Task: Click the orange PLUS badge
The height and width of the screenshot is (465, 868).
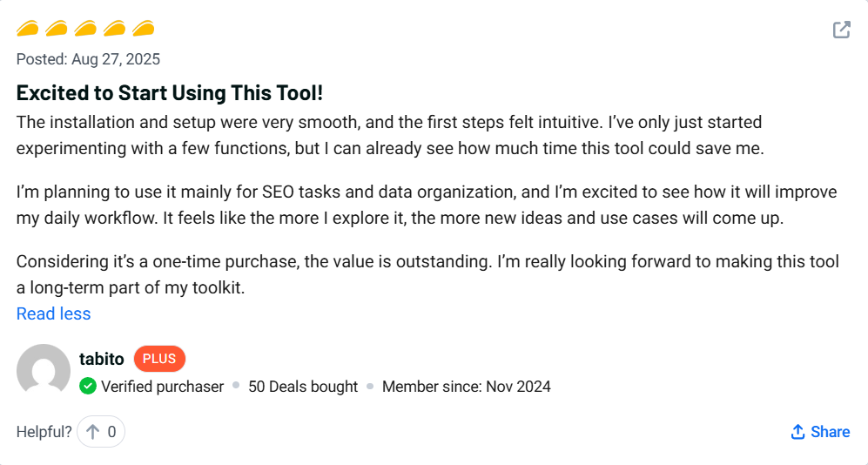Action: point(159,359)
